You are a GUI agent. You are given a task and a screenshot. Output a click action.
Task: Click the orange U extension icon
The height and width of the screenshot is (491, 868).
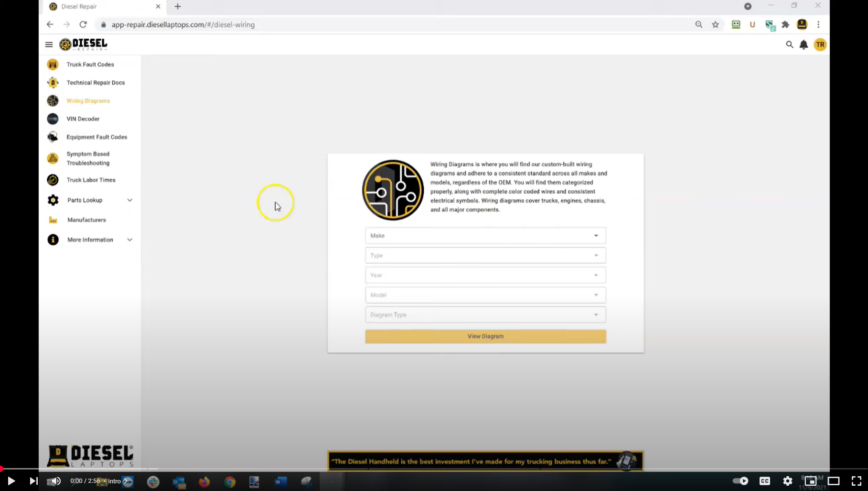pyautogui.click(x=752, y=24)
